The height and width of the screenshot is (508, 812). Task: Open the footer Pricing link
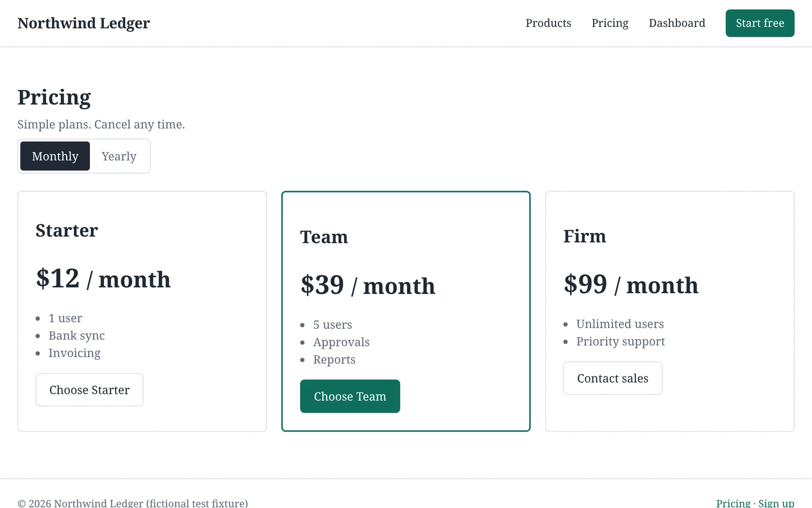click(x=733, y=503)
